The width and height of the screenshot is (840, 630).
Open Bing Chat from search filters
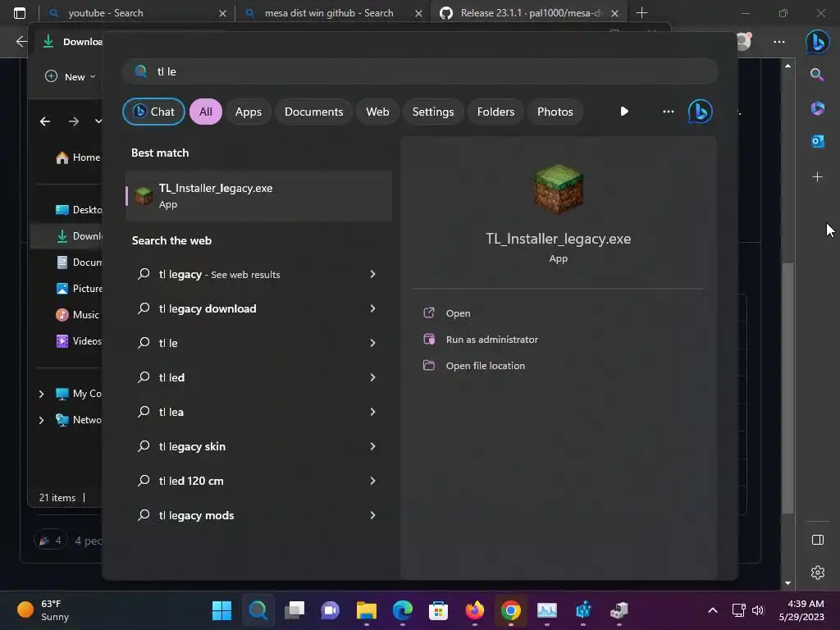pos(153,112)
